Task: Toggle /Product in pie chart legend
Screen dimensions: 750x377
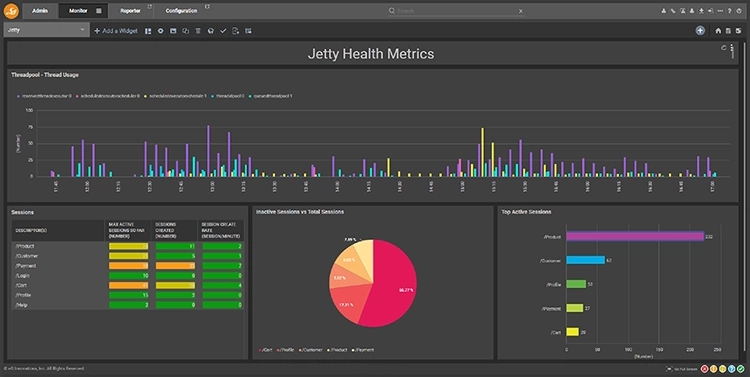Action: (337, 350)
